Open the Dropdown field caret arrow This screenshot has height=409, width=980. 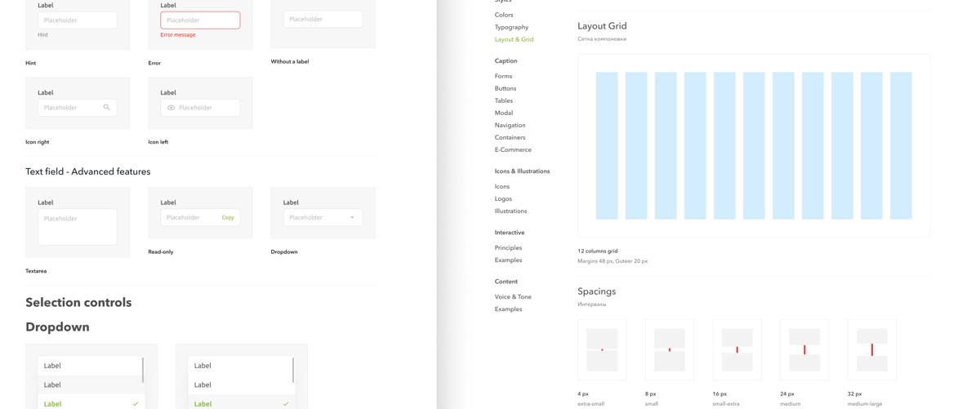(x=352, y=218)
